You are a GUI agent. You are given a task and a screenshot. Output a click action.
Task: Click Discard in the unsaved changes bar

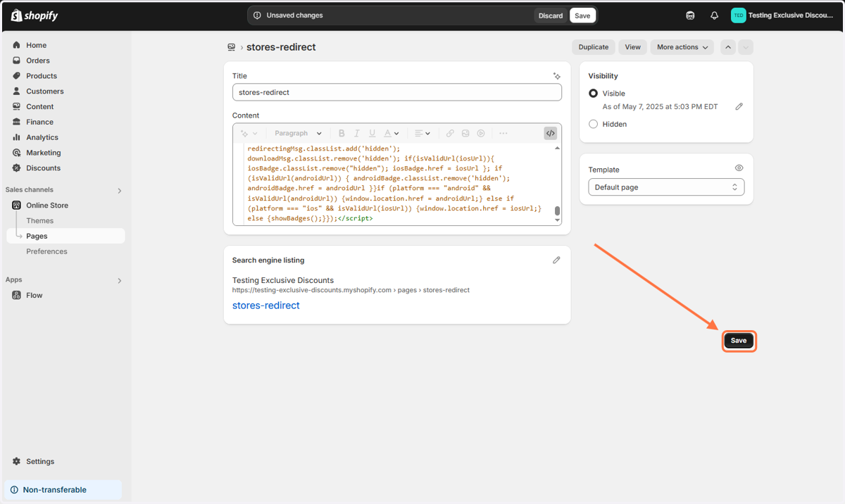pos(551,15)
